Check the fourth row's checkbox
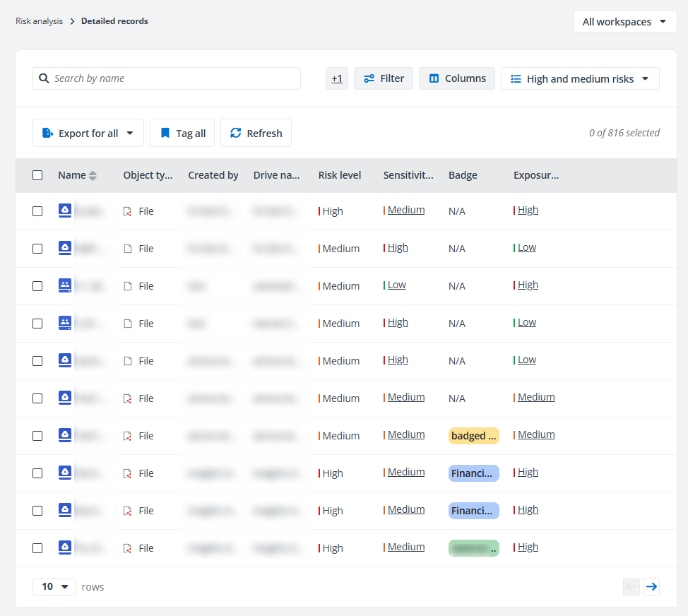Image resolution: width=688 pixels, height=616 pixels. (37, 324)
